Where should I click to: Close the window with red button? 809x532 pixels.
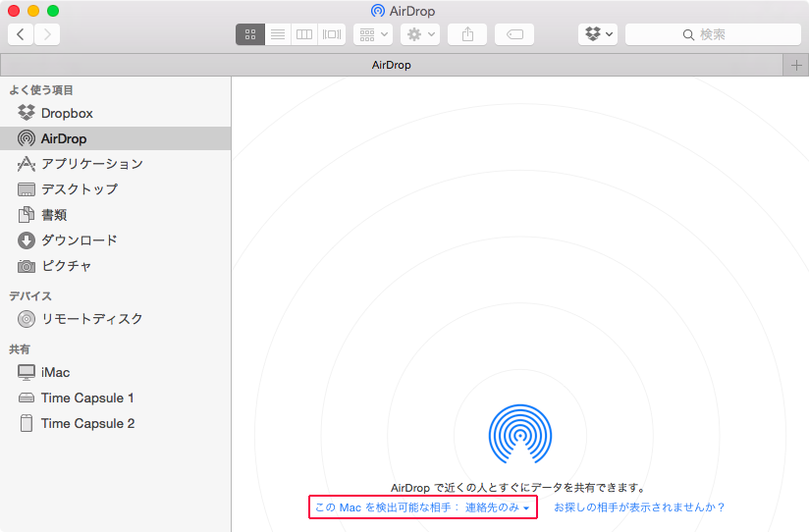point(14,11)
